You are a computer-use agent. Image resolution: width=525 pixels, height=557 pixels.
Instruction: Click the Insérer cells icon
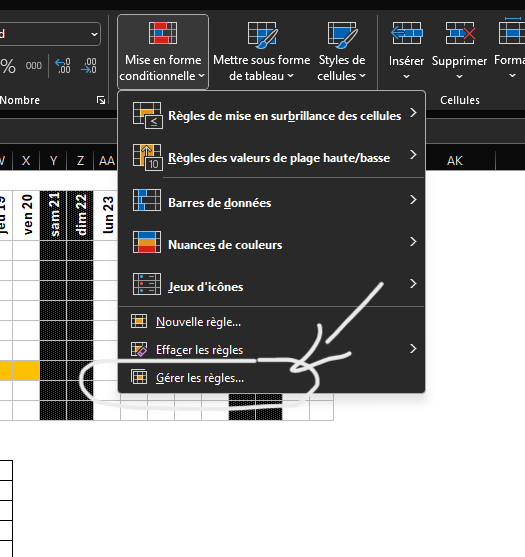pyautogui.click(x=407, y=33)
